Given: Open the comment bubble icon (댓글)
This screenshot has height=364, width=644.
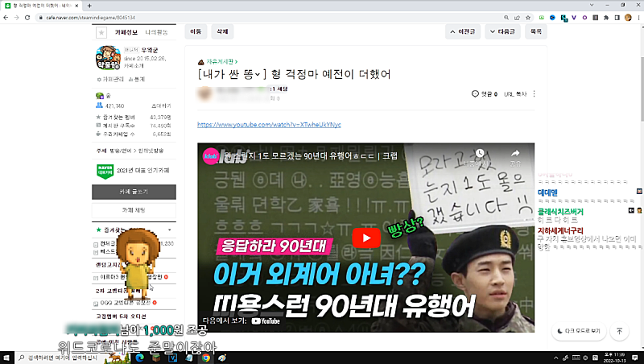Looking at the screenshot, I should tap(475, 94).
